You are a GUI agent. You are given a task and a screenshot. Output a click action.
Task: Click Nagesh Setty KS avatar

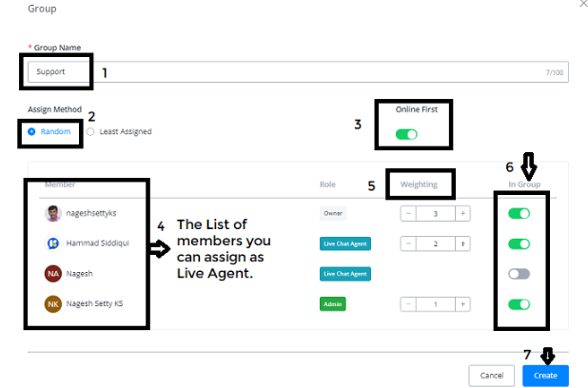click(x=53, y=304)
